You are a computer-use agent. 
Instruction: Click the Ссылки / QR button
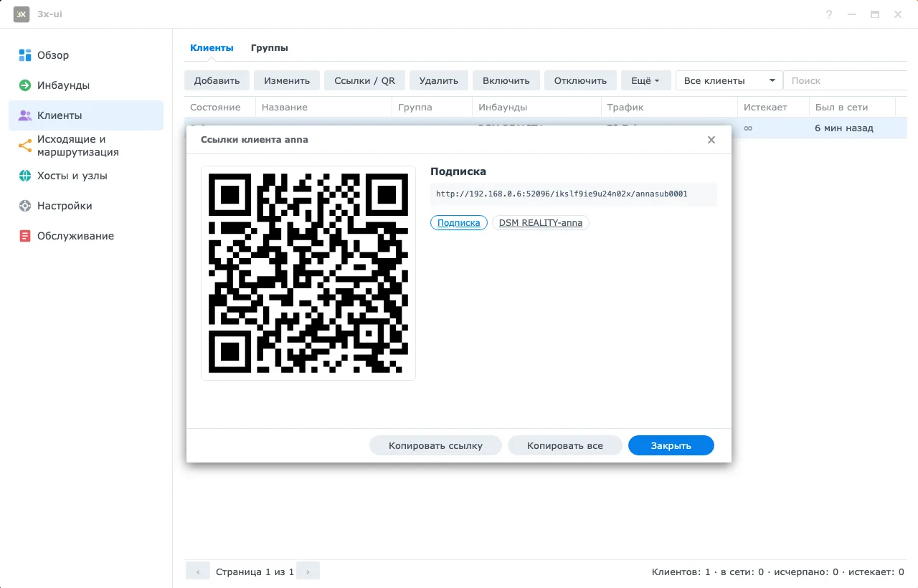[x=364, y=80]
